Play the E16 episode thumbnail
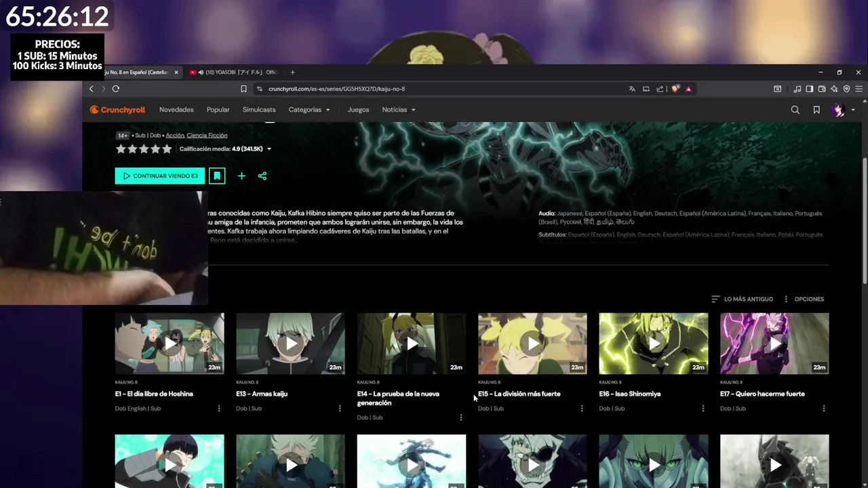 click(x=654, y=344)
